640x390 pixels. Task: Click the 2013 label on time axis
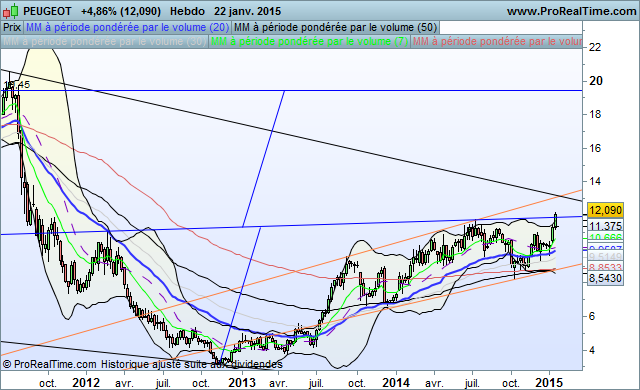(x=242, y=383)
